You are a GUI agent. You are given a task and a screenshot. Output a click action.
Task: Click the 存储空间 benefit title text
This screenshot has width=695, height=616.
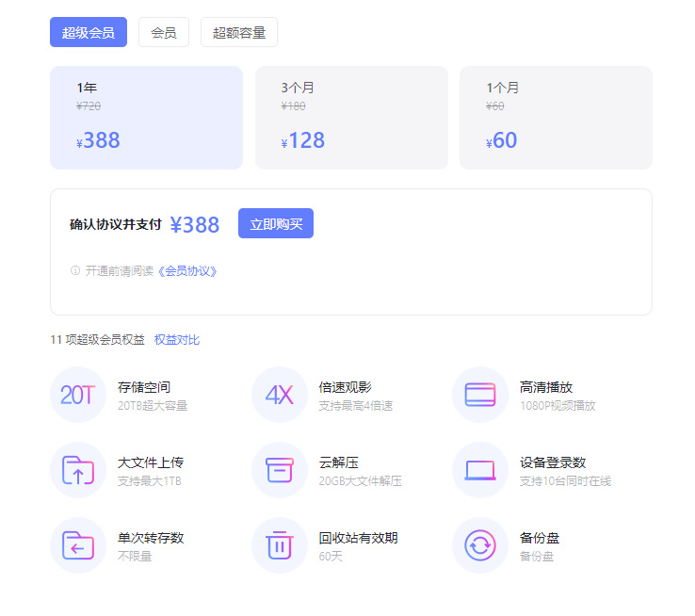tap(144, 387)
